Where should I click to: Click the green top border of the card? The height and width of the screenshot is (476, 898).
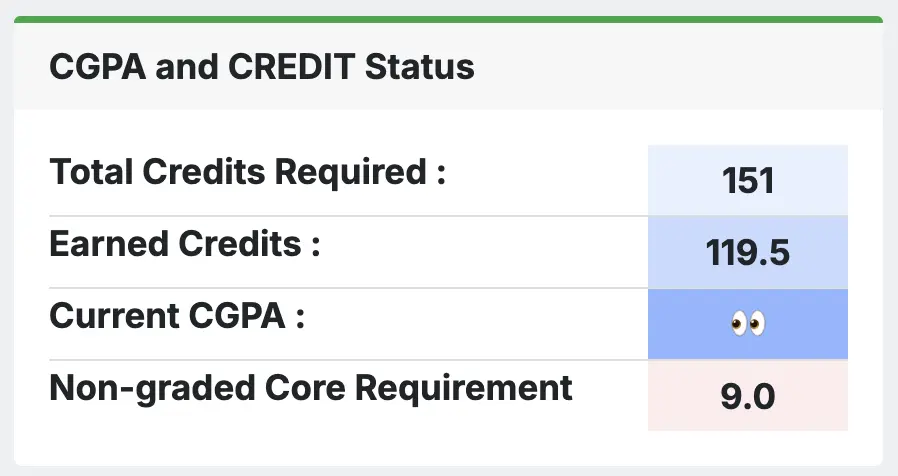(449, 19)
